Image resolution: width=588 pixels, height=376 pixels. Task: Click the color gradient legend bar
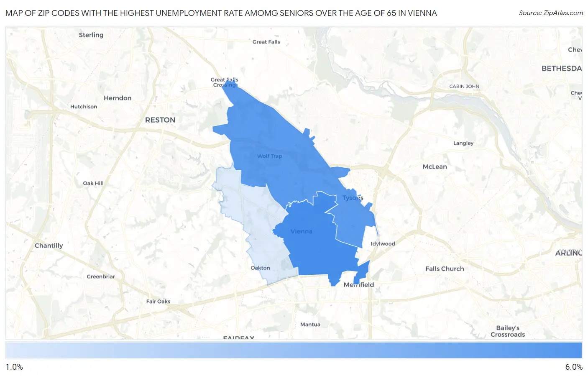click(x=294, y=350)
